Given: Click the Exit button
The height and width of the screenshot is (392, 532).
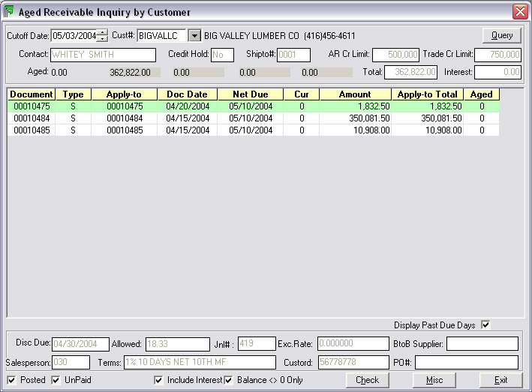Looking at the screenshot, I should (x=500, y=380).
